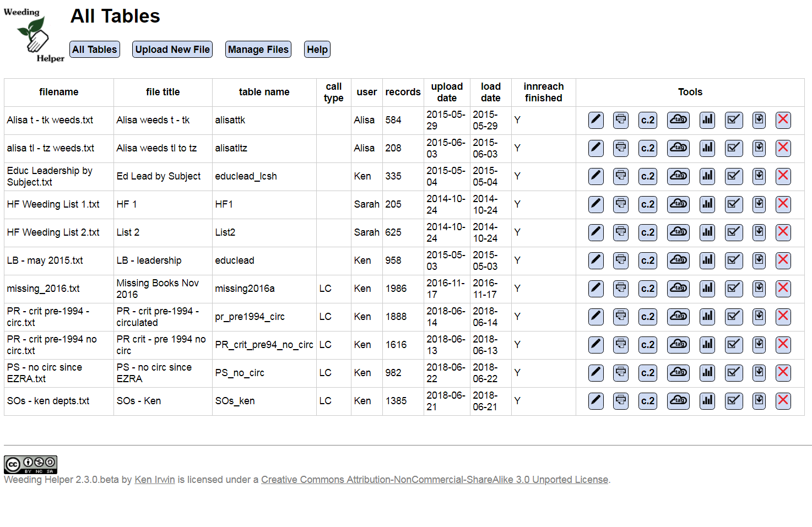Screen dimensions: 812x527
Task: Go to Upload New File page
Action: pos(172,50)
